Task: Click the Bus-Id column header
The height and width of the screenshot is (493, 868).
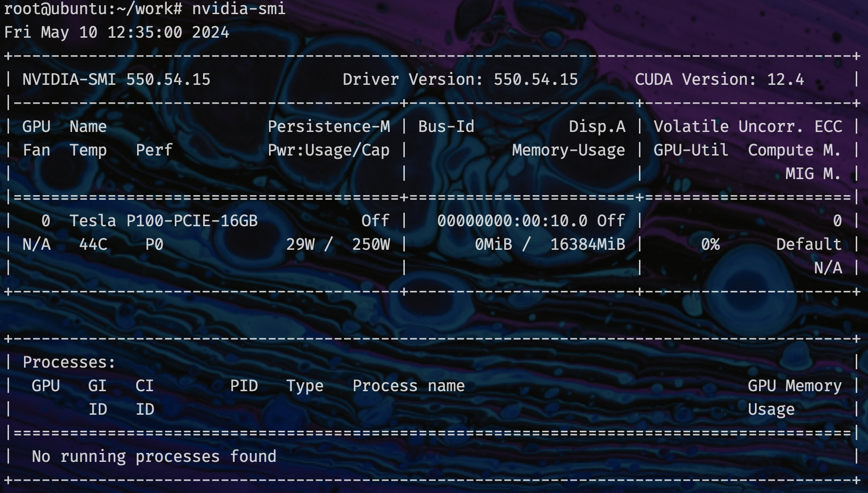Action: 446,126
